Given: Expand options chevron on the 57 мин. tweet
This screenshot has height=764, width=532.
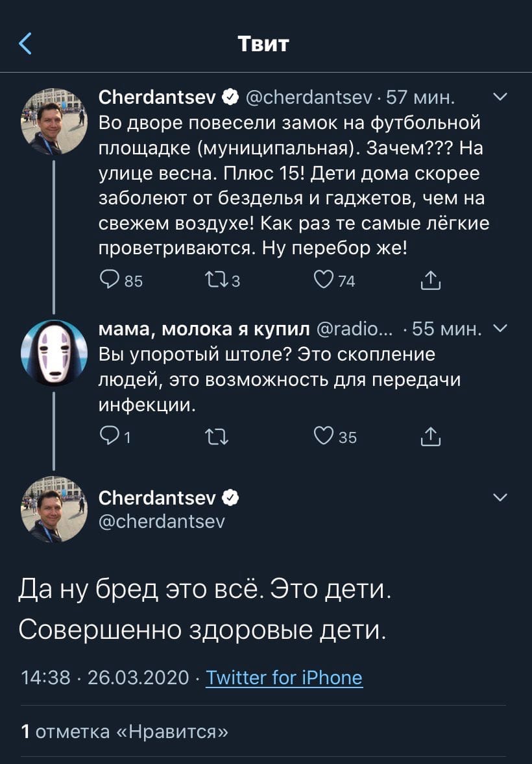Looking at the screenshot, I should (500, 97).
